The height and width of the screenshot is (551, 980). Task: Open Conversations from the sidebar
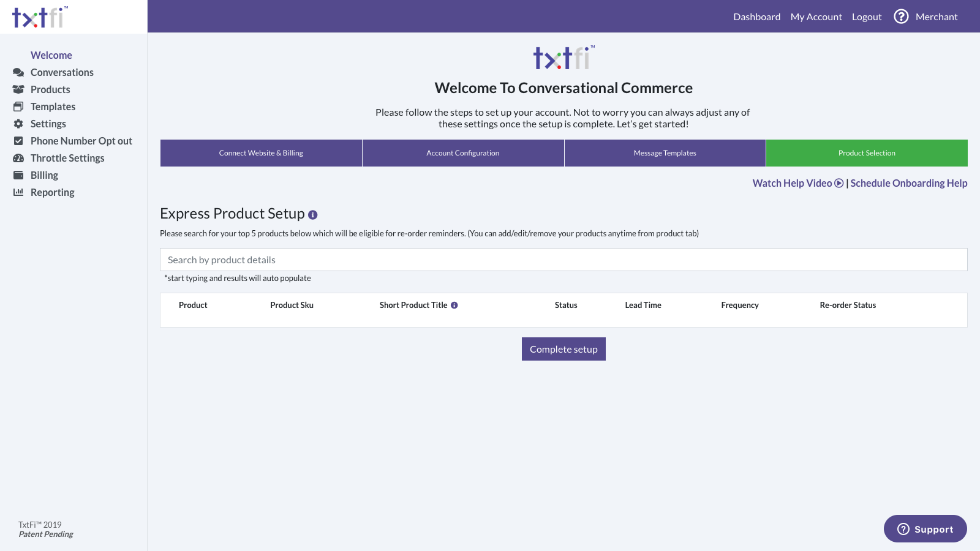[62, 72]
